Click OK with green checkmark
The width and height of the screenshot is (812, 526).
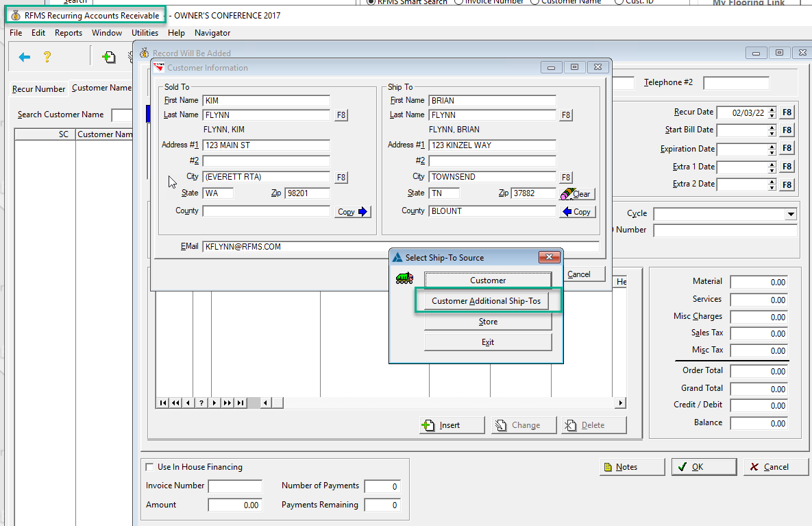click(704, 467)
